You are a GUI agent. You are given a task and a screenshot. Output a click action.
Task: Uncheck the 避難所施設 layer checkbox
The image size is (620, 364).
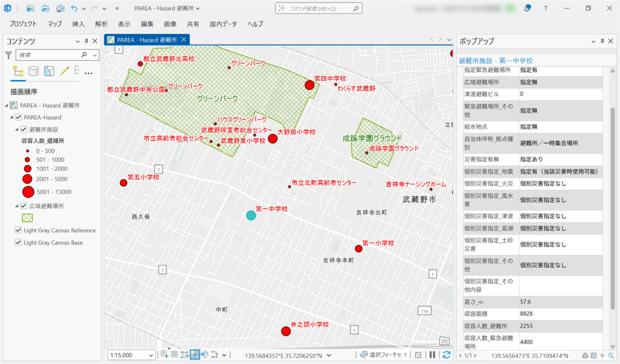coord(23,130)
